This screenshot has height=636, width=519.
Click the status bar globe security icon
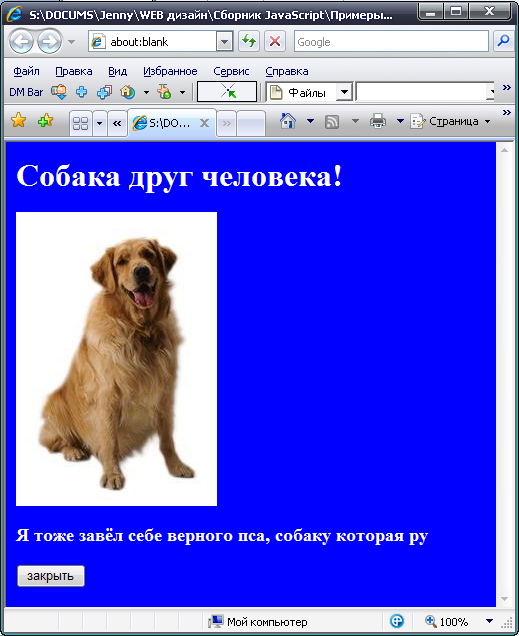coord(397,621)
